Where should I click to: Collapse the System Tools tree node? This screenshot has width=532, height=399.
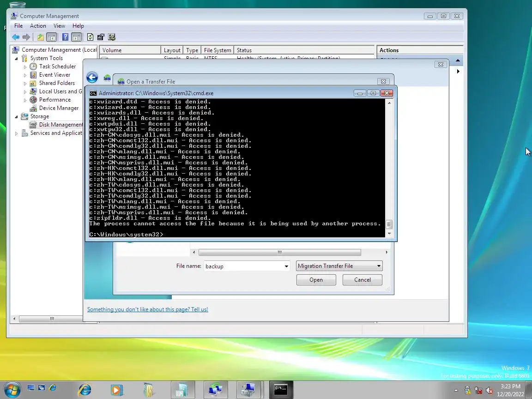[16, 58]
